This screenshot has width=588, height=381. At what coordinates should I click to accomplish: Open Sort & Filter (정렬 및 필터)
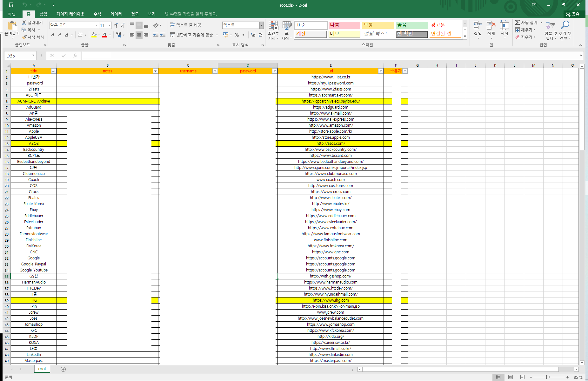click(551, 30)
